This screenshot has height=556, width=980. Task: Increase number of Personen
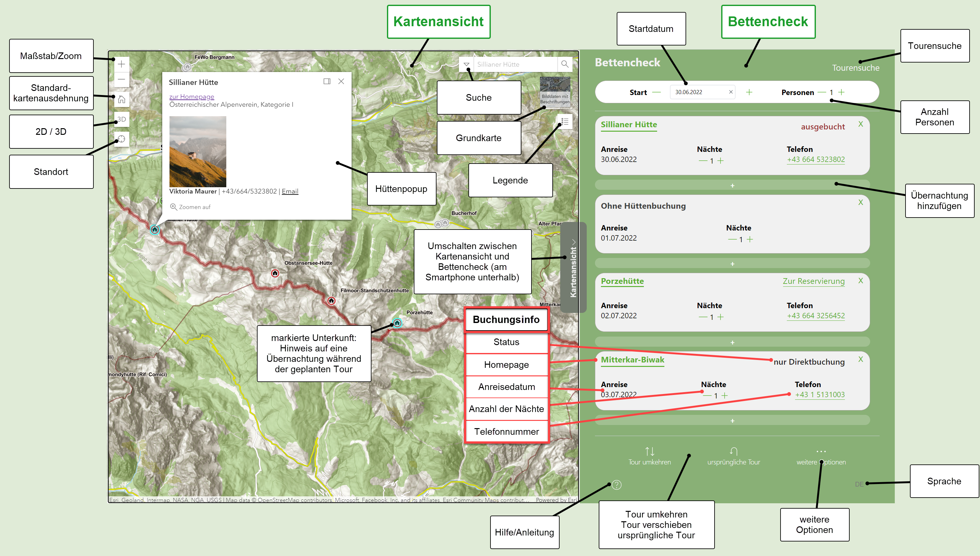(841, 92)
